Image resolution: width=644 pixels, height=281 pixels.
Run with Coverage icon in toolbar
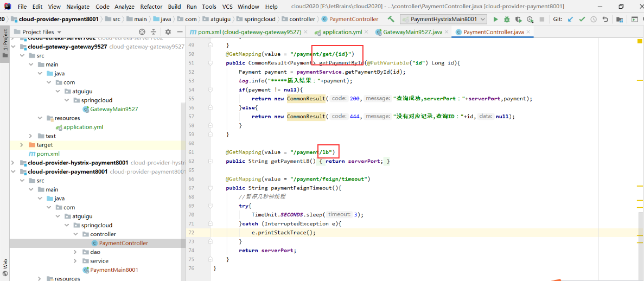519,19
